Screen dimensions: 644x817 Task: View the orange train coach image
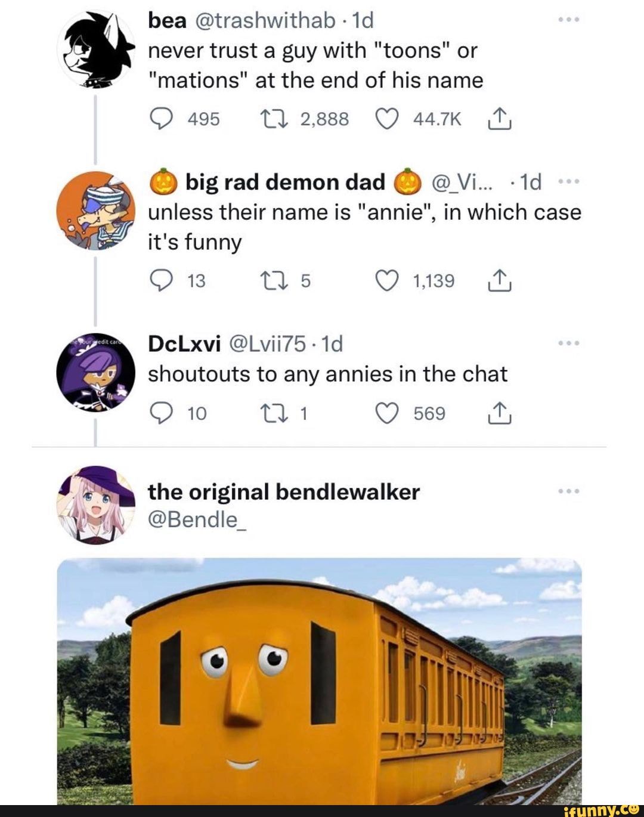point(320,681)
